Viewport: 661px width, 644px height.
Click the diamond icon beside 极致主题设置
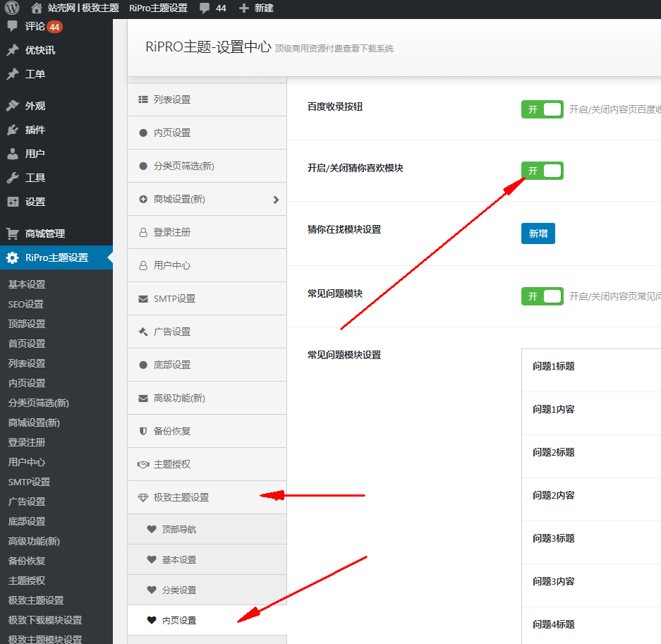pos(143,497)
